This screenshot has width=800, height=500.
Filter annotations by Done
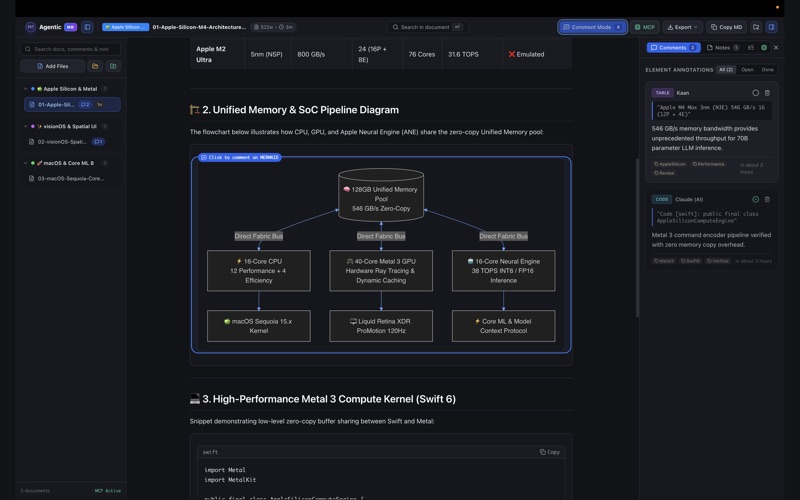[767, 69]
